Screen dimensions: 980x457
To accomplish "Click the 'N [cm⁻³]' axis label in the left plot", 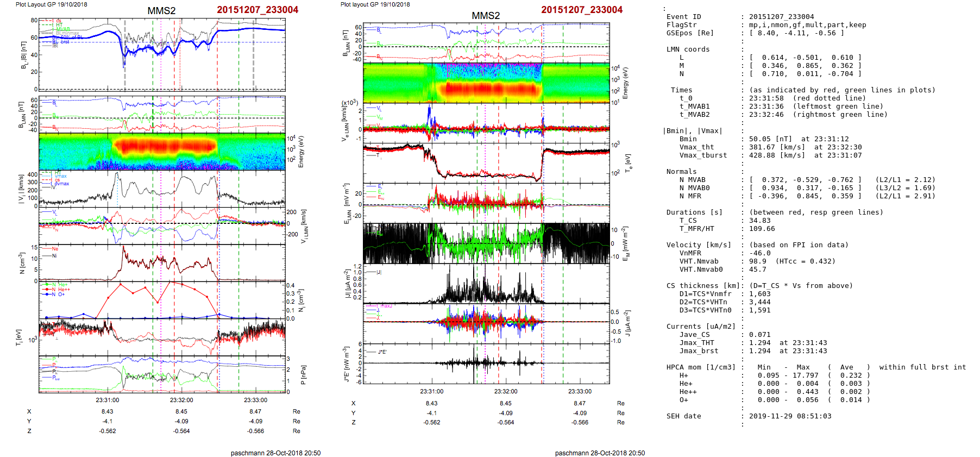I will coord(22,263).
